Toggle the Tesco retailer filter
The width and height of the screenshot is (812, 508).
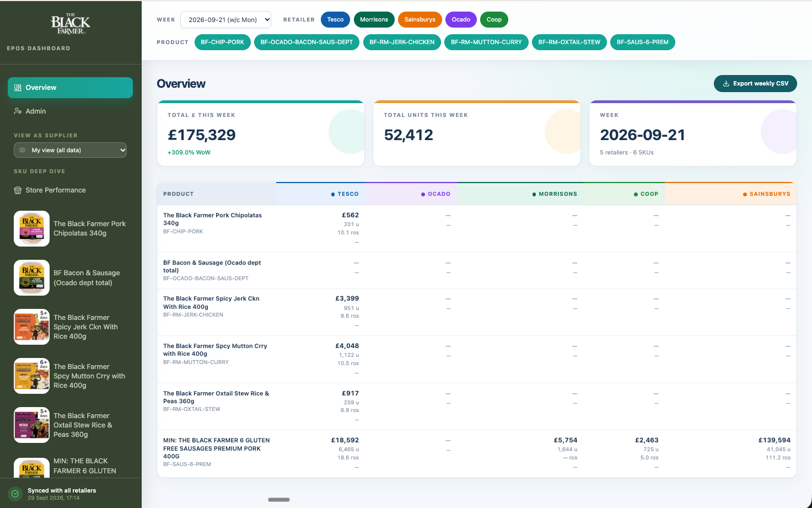pos(335,19)
